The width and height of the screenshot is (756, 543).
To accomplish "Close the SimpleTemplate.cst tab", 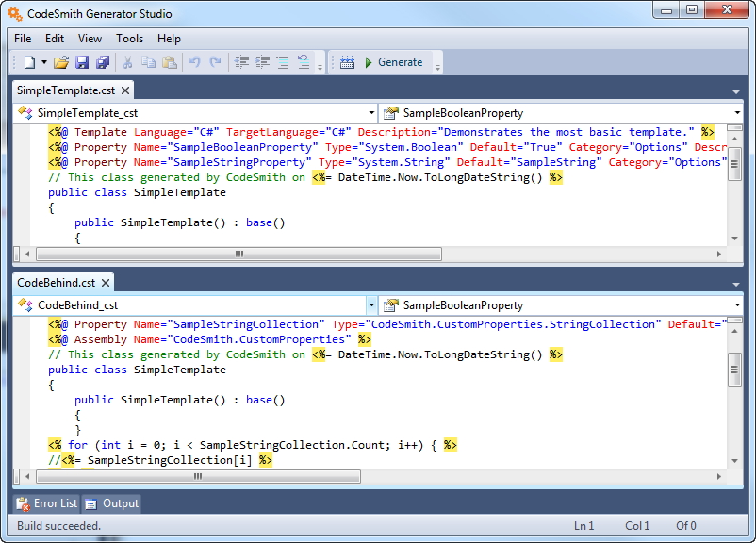I will [125, 90].
